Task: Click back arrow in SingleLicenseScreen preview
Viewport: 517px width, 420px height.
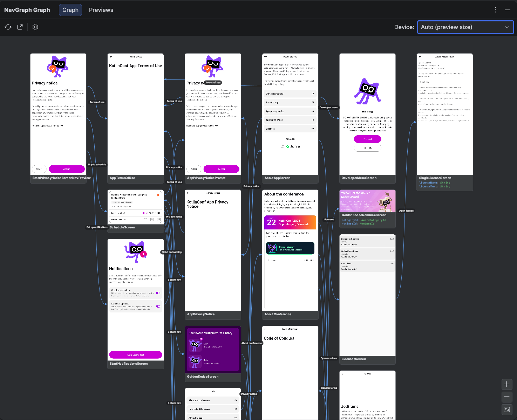Action: 420,56
